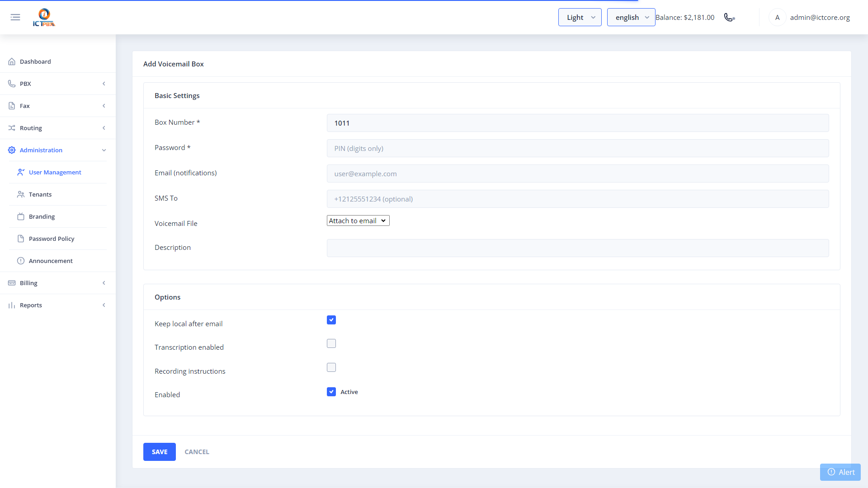868x488 pixels.
Task: Click the user avatar letter A
Action: tap(777, 17)
